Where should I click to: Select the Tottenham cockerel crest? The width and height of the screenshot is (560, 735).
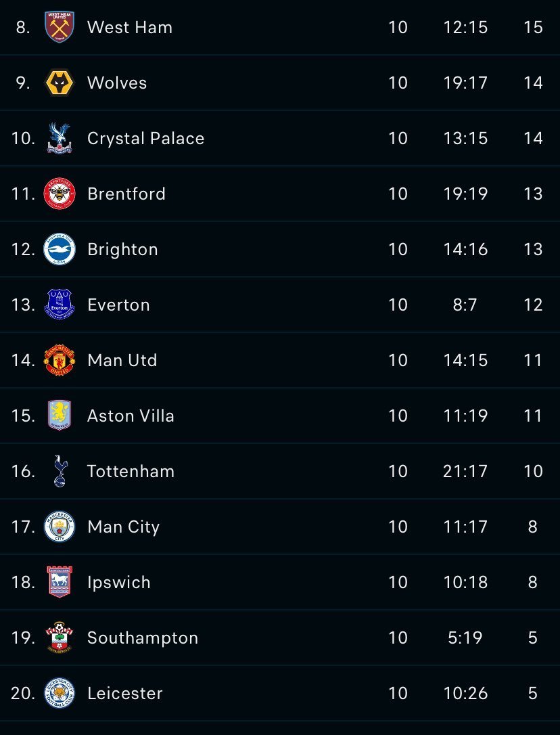[60, 470]
